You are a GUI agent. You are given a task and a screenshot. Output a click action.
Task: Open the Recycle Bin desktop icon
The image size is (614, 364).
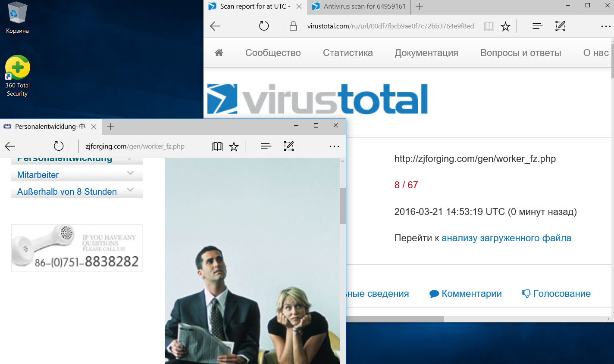[17, 17]
